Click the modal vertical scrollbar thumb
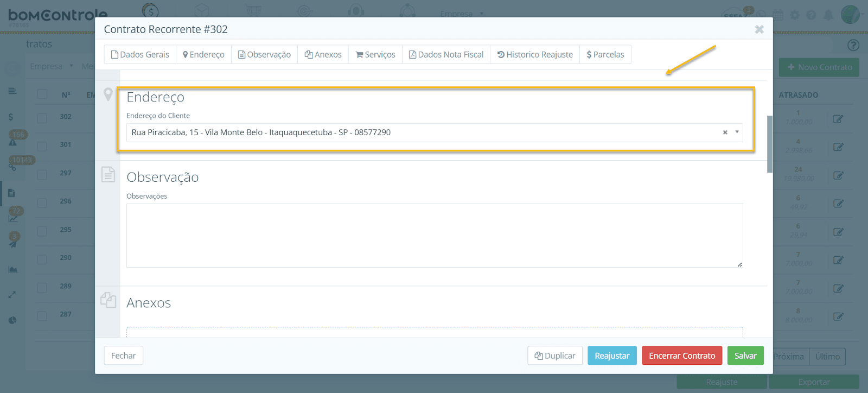 coord(770,144)
